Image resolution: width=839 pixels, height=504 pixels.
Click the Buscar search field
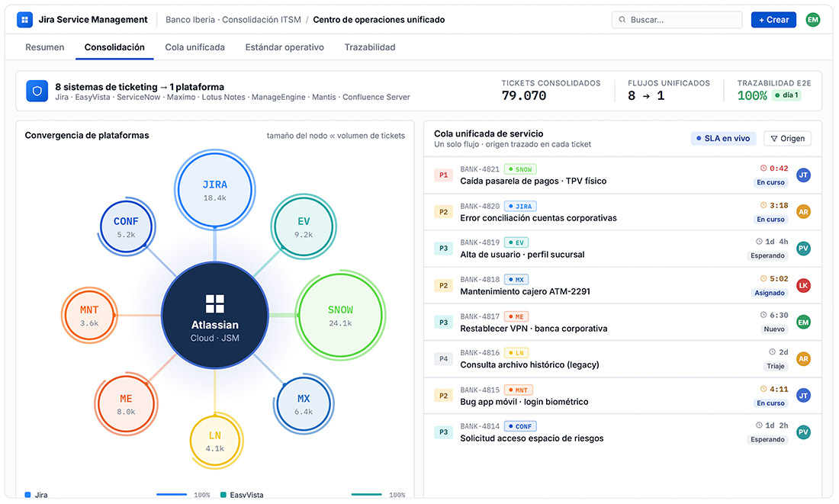pyautogui.click(x=677, y=20)
